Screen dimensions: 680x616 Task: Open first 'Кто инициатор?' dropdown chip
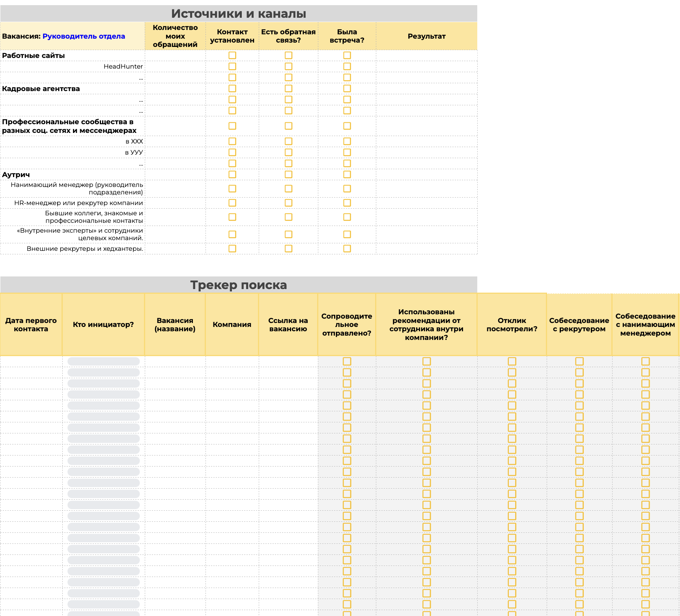point(104,361)
